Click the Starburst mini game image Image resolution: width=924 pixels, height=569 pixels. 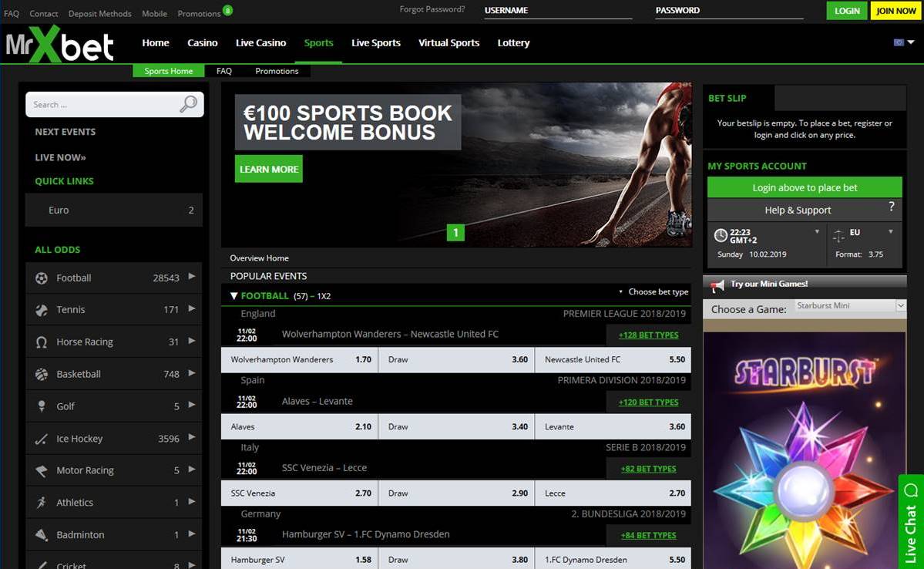pos(805,450)
